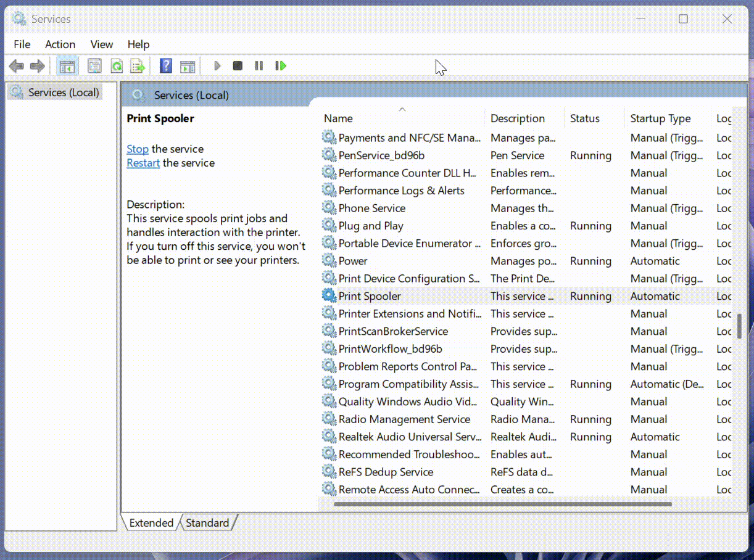The width and height of the screenshot is (754, 560).
Task: Click the Services app icon in title bar
Action: (19, 19)
